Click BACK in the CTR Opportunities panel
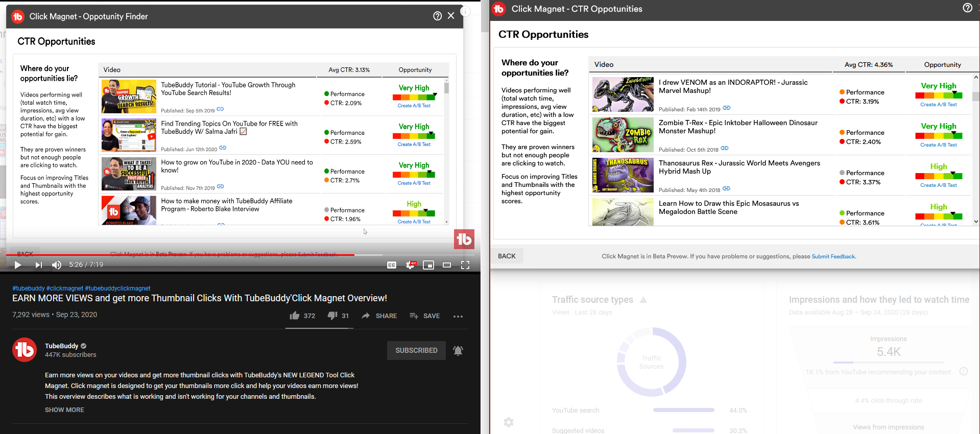Viewport: 980px width, 434px height. click(x=507, y=256)
